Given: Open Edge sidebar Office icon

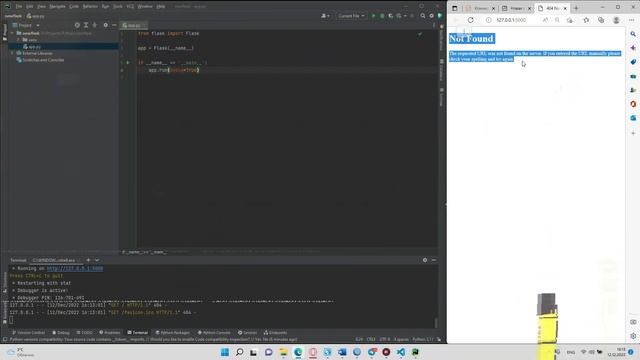Looking at the screenshot, I should point(633,104).
